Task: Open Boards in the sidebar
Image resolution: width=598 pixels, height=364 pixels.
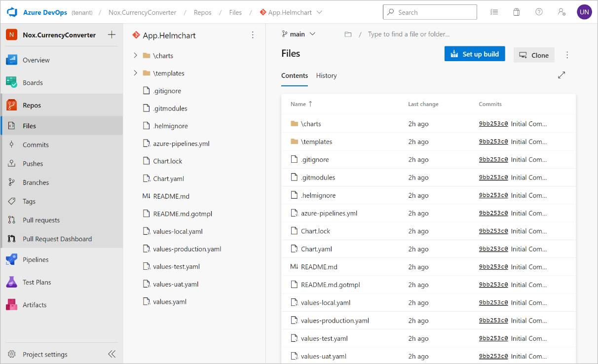Action: [x=62, y=82]
